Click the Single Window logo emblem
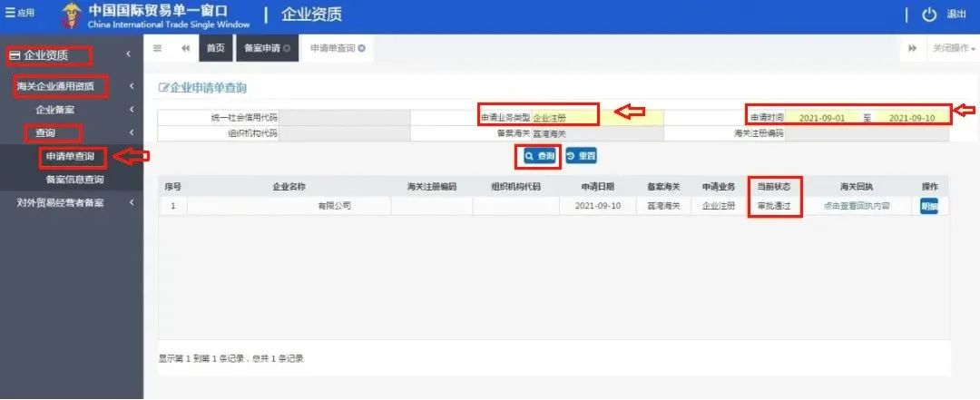Screen dimensions: 980x400 click(x=72, y=15)
